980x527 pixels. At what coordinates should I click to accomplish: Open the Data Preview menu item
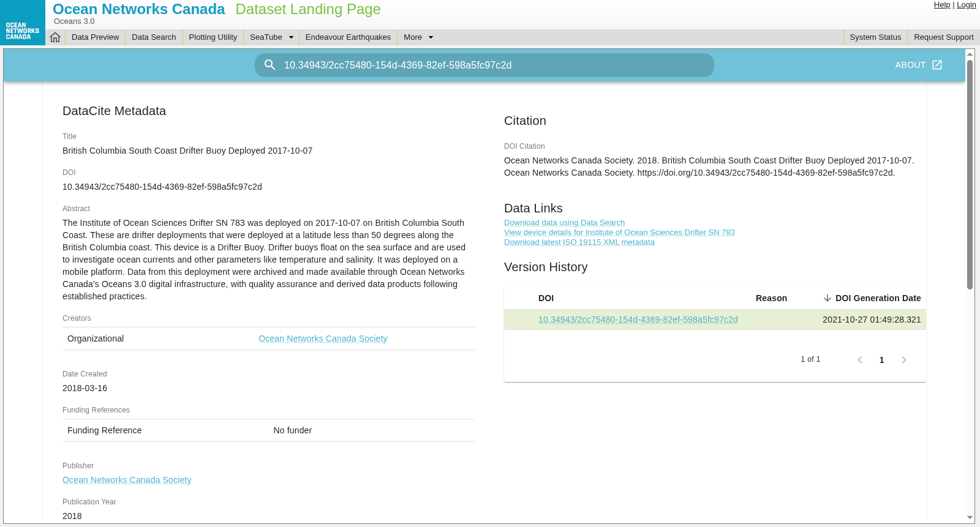click(95, 37)
